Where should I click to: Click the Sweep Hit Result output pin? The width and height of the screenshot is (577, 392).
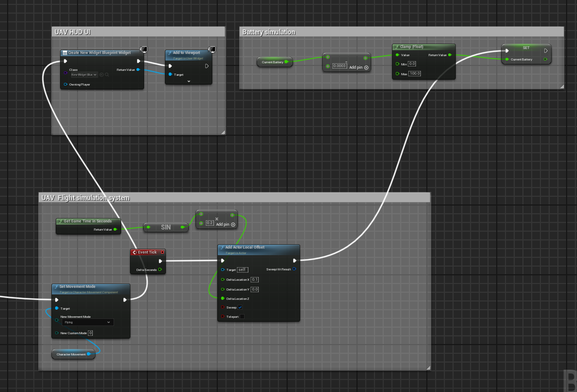pyautogui.click(x=294, y=269)
